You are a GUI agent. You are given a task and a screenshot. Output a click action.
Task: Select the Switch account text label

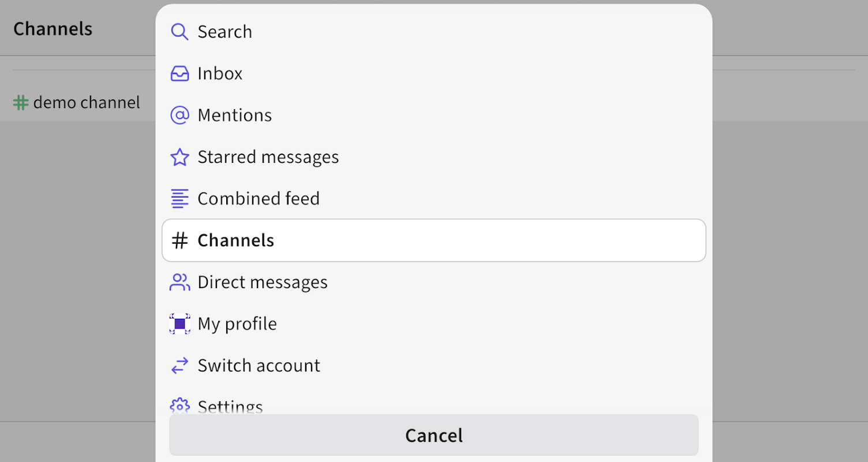point(259,366)
